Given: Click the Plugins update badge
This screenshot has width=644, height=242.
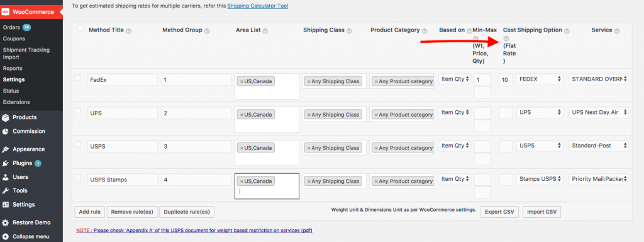Looking at the screenshot, I should [38, 163].
